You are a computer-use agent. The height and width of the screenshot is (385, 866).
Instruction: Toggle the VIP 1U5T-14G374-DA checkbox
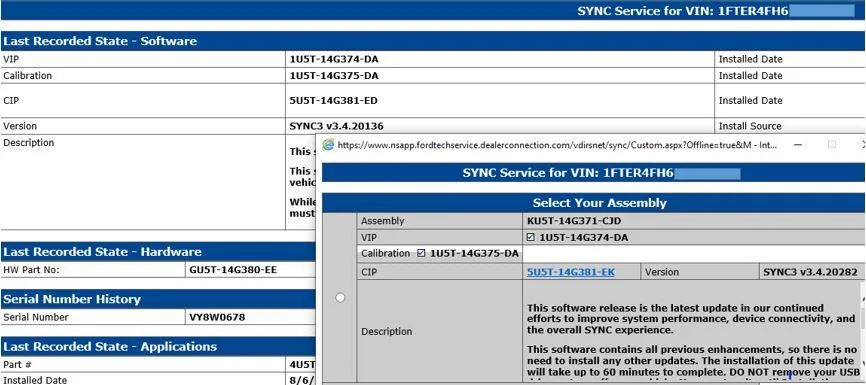point(531,238)
